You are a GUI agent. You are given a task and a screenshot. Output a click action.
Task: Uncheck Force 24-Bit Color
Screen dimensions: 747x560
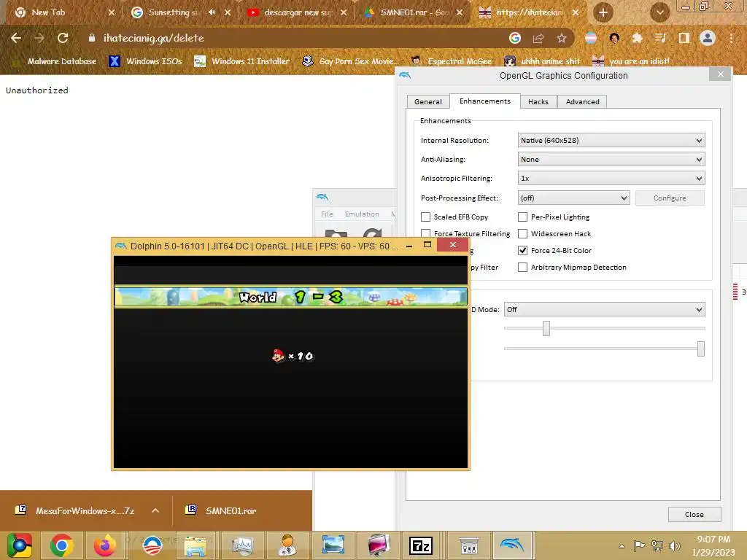click(x=522, y=251)
